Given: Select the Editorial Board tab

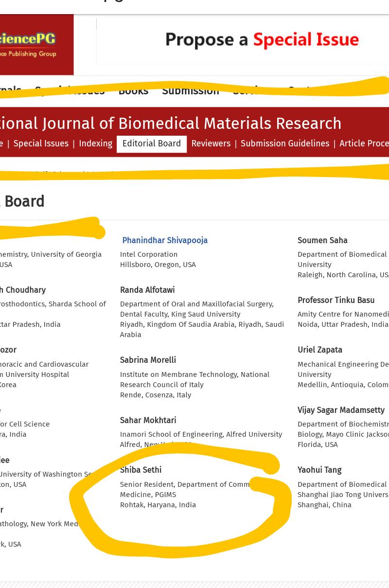Looking at the screenshot, I should pyautogui.click(x=152, y=144).
